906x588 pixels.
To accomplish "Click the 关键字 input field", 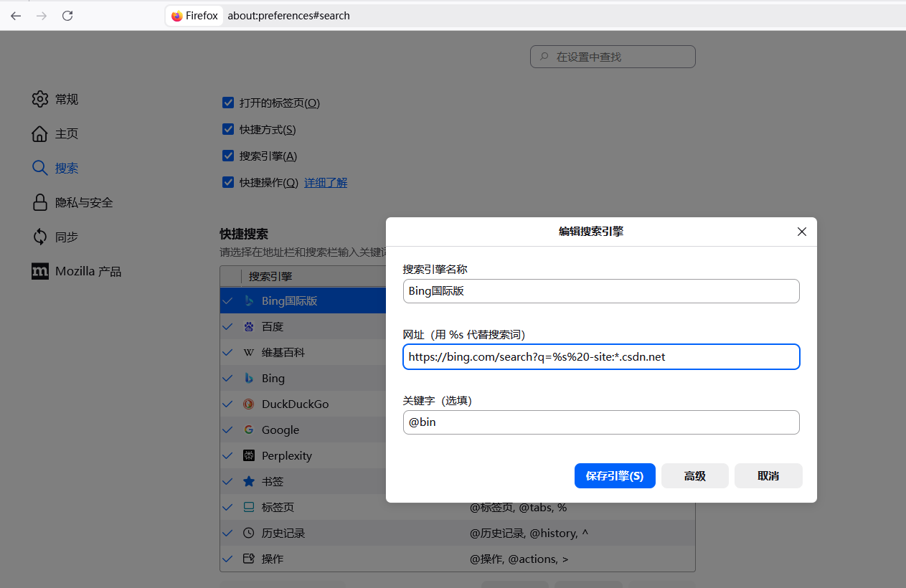I will click(x=601, y=422).
